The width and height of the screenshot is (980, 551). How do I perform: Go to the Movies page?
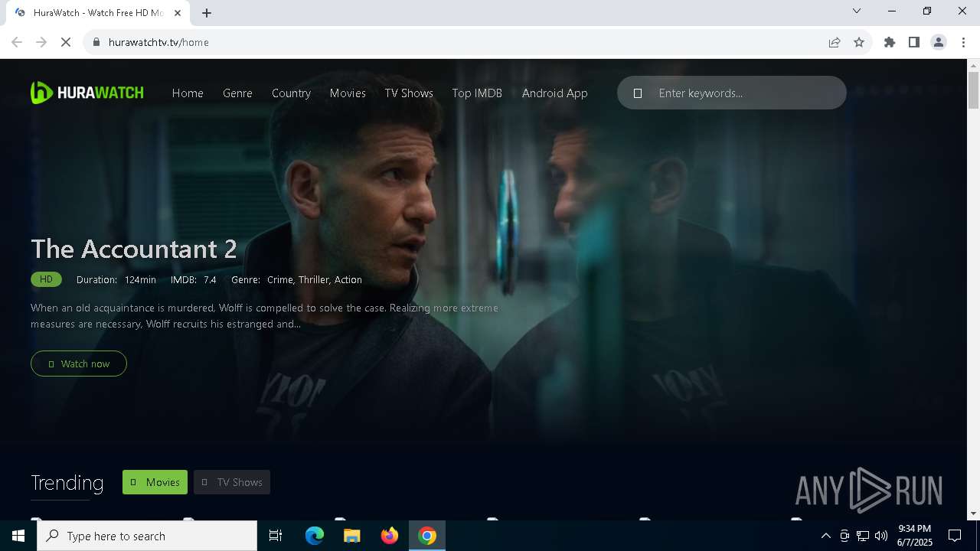(348, 93)
